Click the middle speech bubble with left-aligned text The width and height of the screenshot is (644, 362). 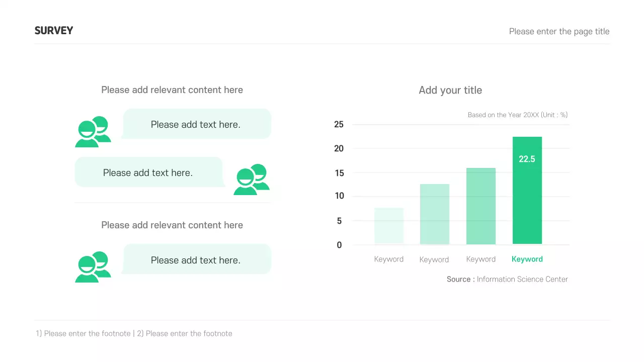tap(148, 172)
